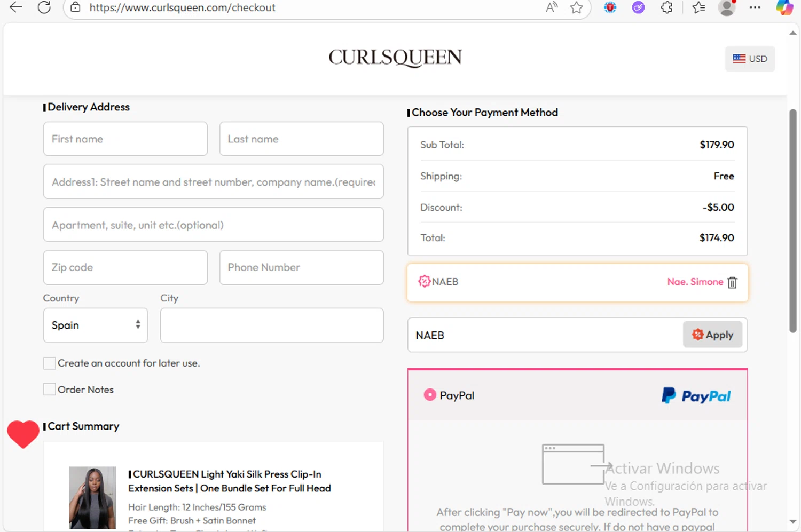The width and height of the screenshot is (801, 532).
Task: Focus the Zip code field
Action: click(x=125, y=267)
